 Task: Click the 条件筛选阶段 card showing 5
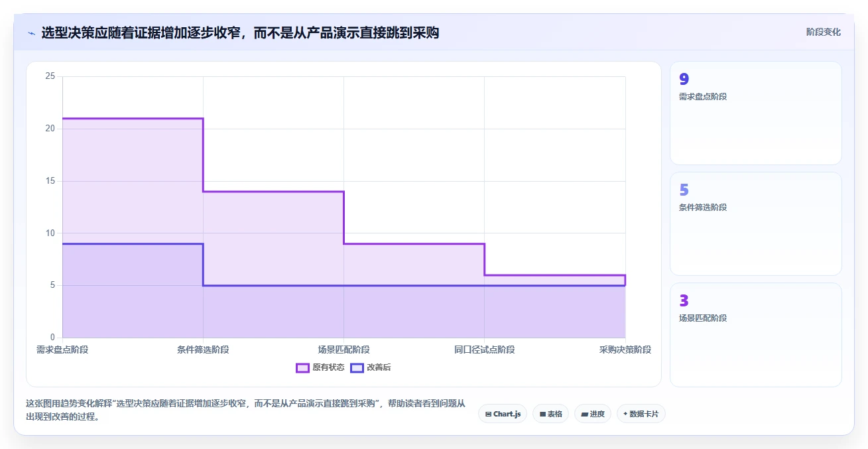click(756, 224)
